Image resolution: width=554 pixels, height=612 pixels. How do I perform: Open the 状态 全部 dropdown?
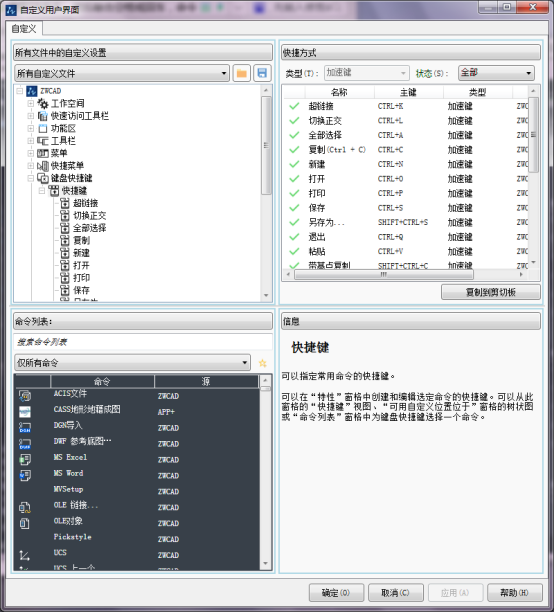[496, 73]
